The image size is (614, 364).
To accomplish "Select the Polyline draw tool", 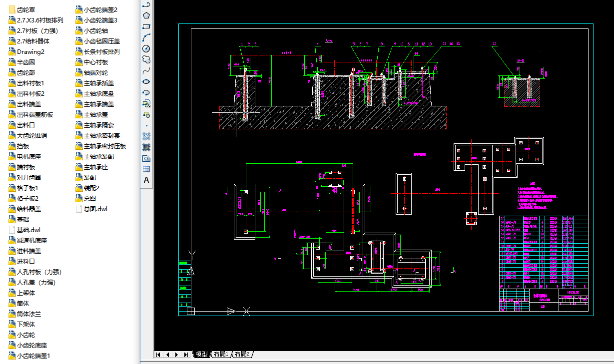I will (146, 4).
